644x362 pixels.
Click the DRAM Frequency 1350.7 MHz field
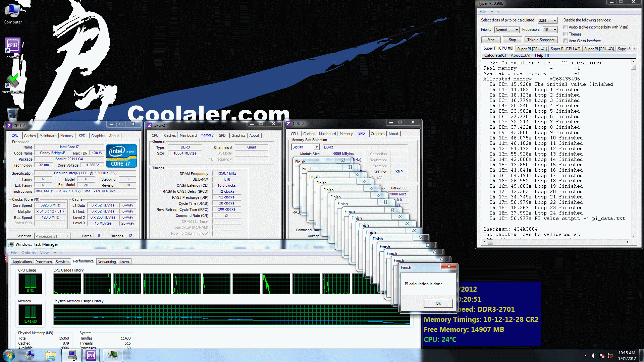coord(226,174)
